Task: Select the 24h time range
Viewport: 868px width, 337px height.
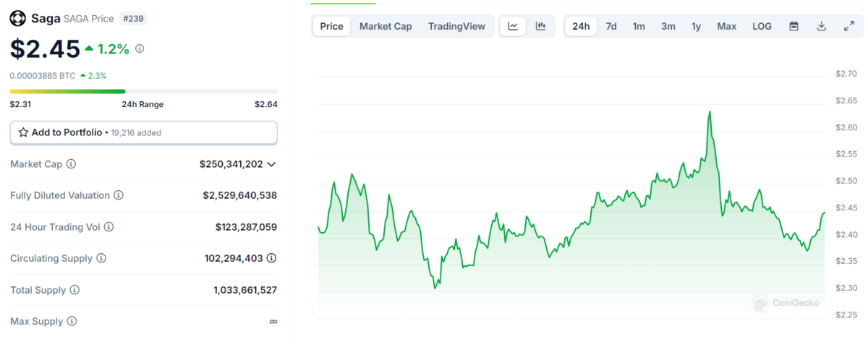Action: (581, 26)
